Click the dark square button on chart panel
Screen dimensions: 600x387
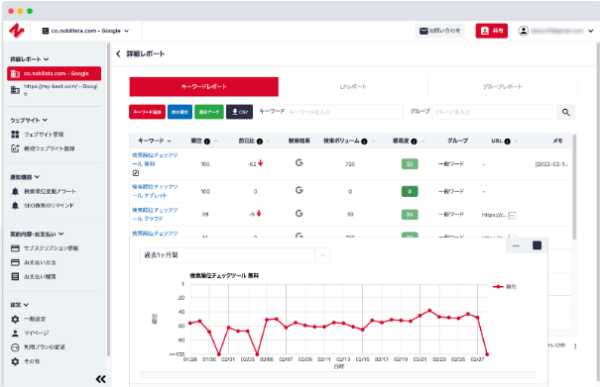coord(537,246)
